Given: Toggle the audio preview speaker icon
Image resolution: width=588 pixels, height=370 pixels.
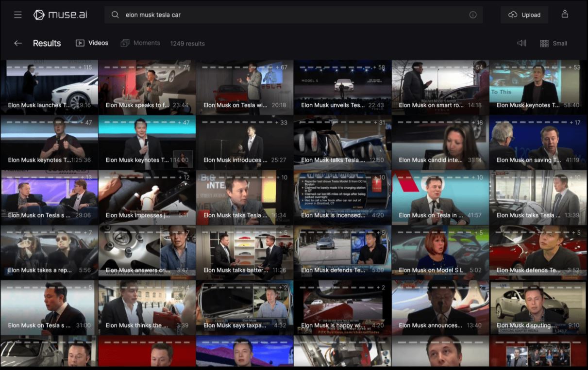Looking at the screenshot, I should tap(521, 43).
